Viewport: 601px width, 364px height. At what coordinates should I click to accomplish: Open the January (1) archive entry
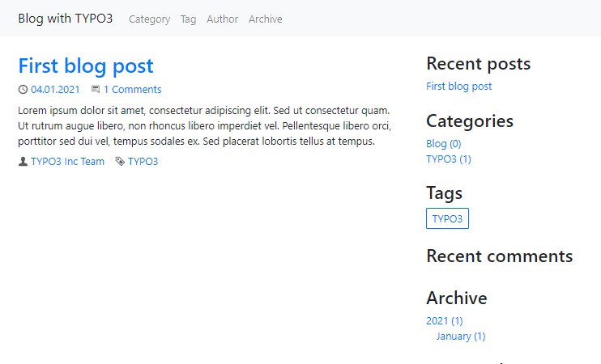point(460,336)
